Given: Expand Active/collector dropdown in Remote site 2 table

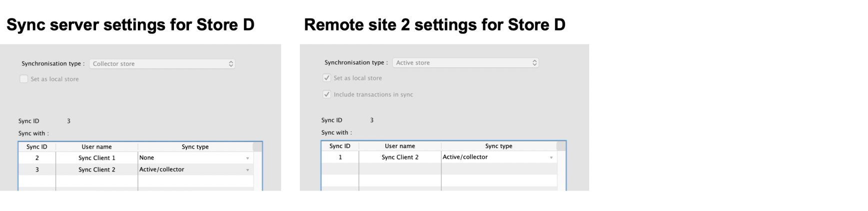Looking at the screenshot, I should (x=551, y=158).
